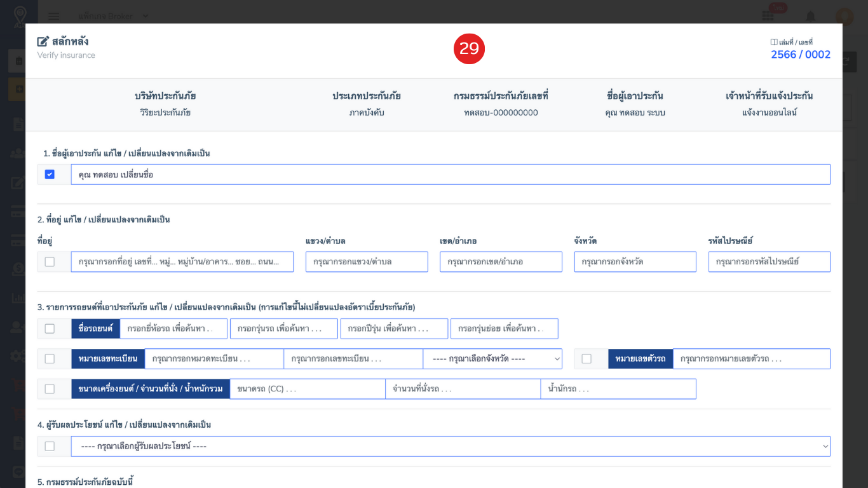This screenshot has width=868, height=488.
Task: Tick the หมายเลขทะเบียน checkbox
Action: [x=50, y=359]
